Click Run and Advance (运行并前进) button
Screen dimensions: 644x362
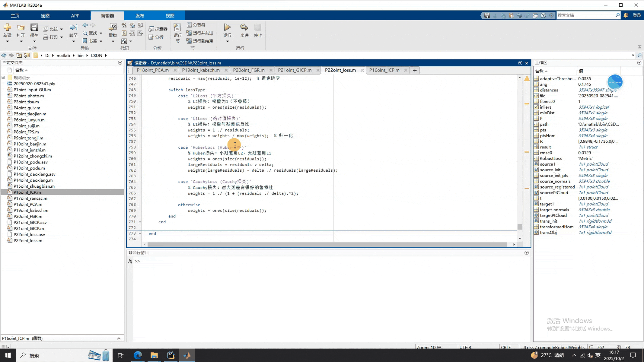[200, 33]
